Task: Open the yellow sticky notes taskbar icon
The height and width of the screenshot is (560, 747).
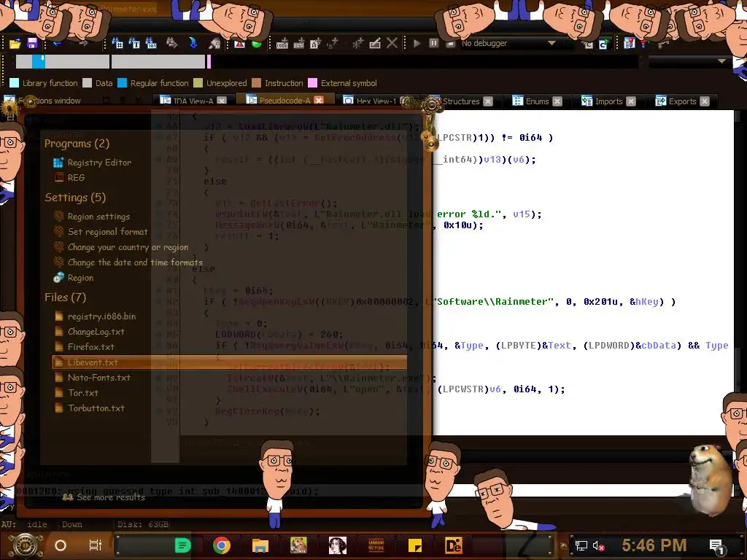Action: pyautogui.click(x=414, y=545)
